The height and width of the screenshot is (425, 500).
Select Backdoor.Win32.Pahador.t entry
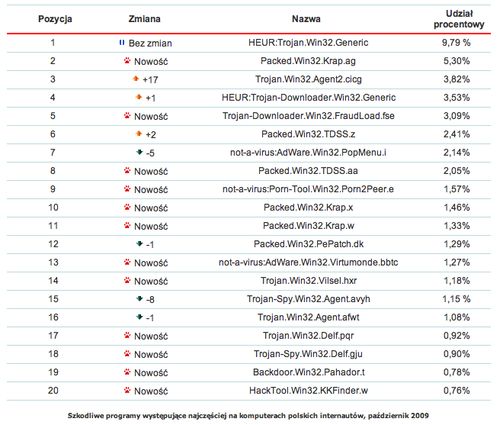point(309,372)
